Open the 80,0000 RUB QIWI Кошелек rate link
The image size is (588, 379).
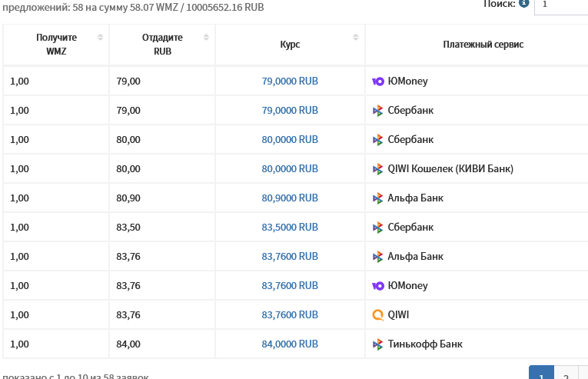coord(290,169)
